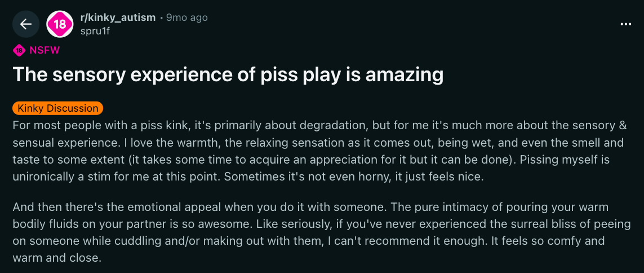The height and width of the screenshot is (273, 644).
Task: Click the post title heading
Action: [228, 75]
